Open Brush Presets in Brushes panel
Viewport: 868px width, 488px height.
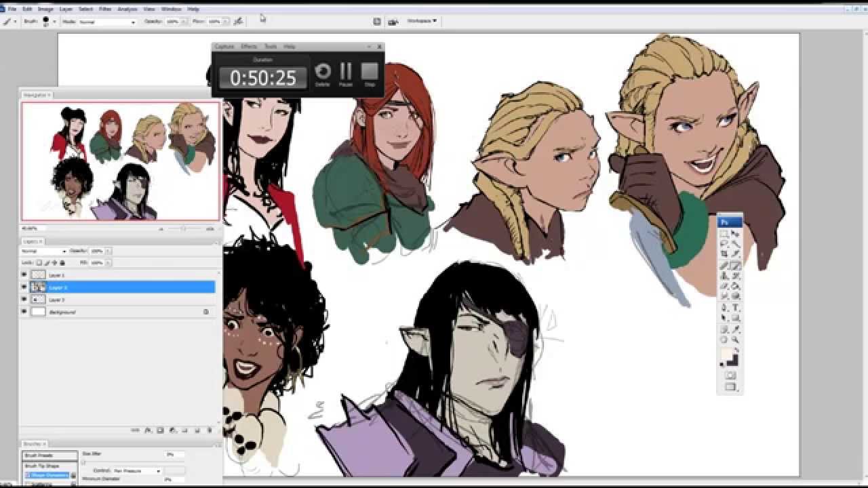pyautogui.click(x=50, y=455)
